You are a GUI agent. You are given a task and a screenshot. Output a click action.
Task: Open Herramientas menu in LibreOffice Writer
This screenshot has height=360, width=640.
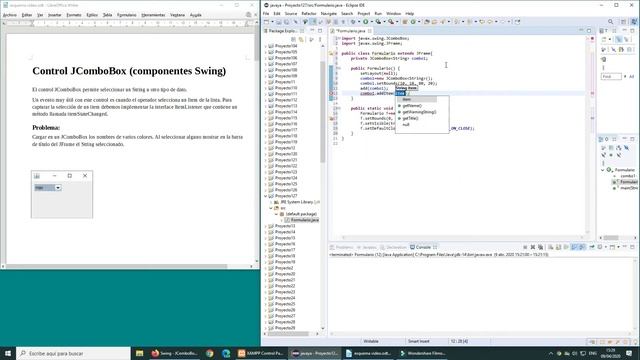(153, 15)
